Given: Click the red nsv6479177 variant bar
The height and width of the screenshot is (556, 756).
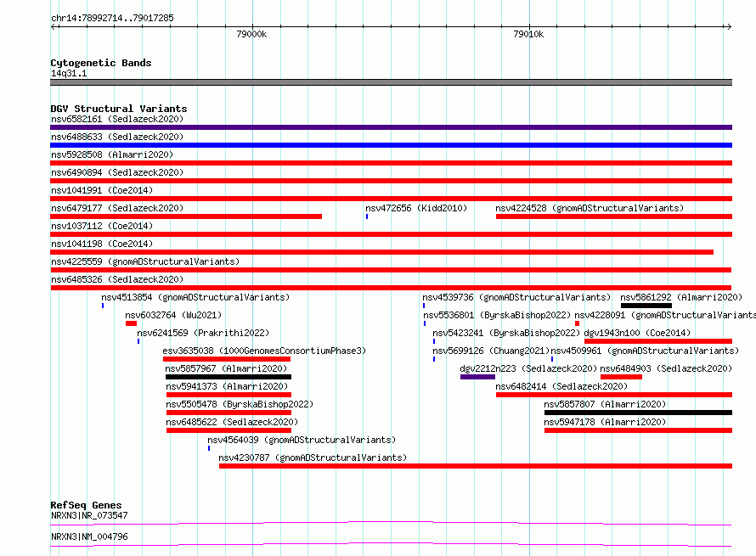Looking at the screenshot, I should tap(186, 216).
